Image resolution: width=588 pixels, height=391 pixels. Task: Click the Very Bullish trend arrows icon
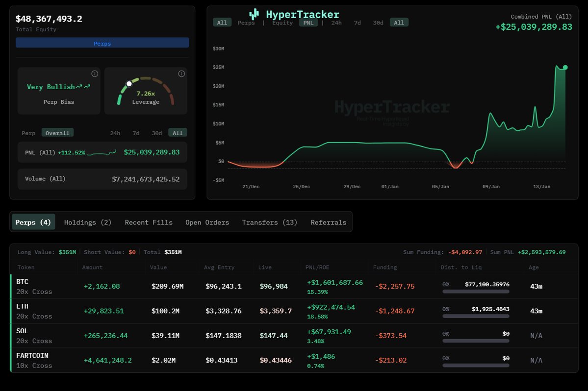(x=83, y=87)
